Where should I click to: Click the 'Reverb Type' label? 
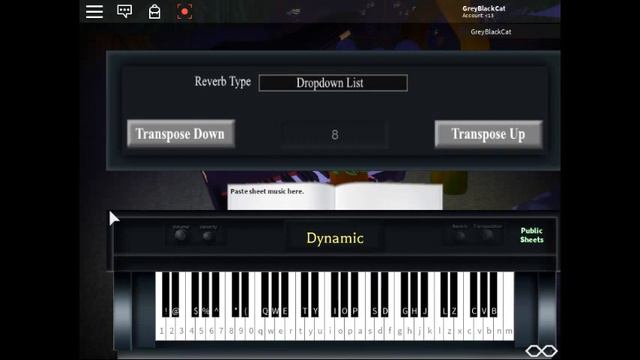pos(222,82)
